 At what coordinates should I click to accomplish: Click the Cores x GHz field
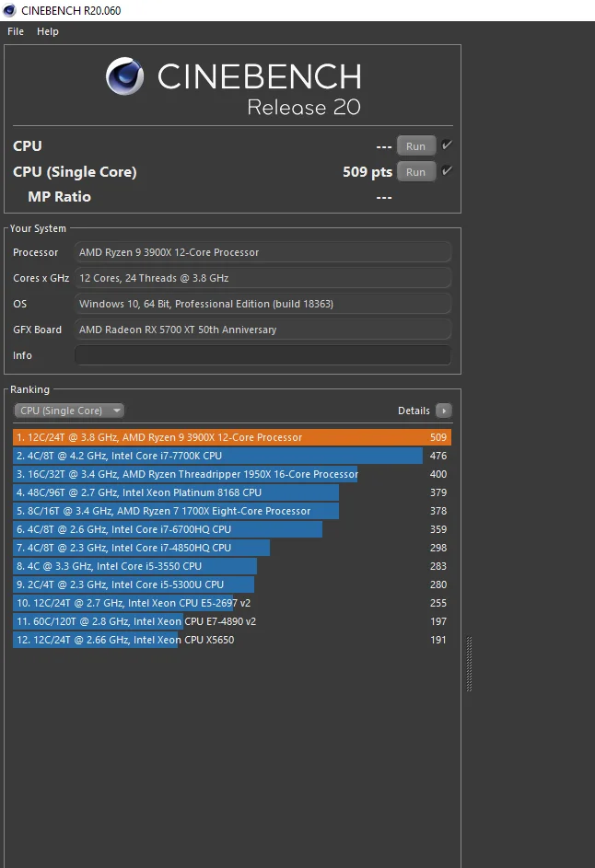(x=262, y=278)
